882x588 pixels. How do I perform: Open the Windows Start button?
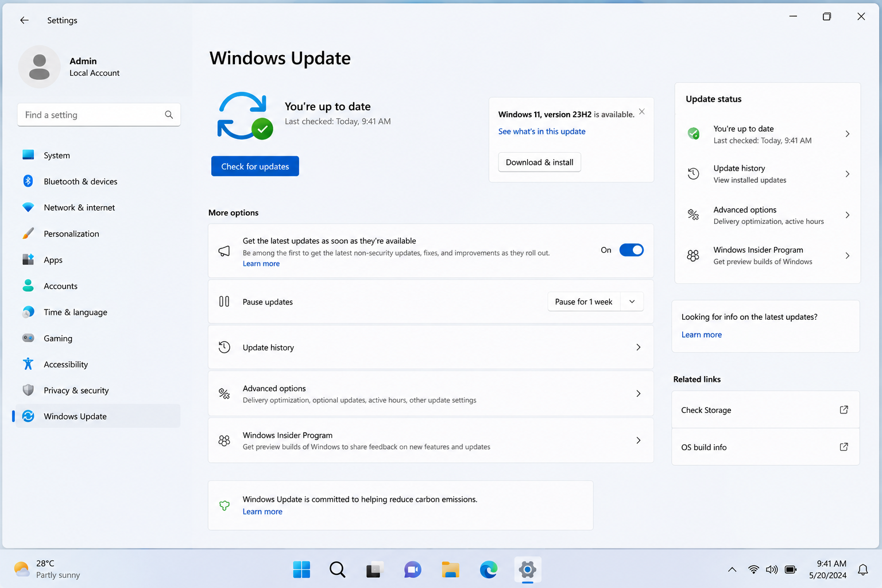[301, 570]
